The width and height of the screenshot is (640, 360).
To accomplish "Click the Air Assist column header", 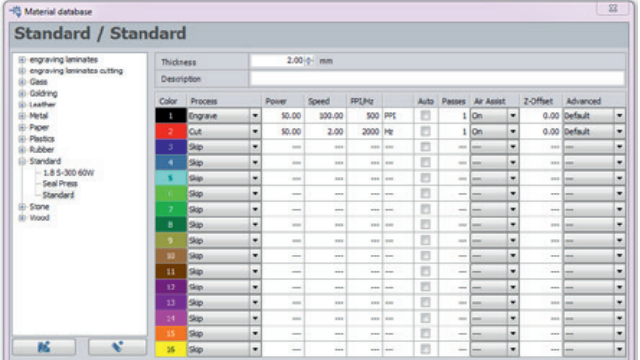I will (489, 101).
